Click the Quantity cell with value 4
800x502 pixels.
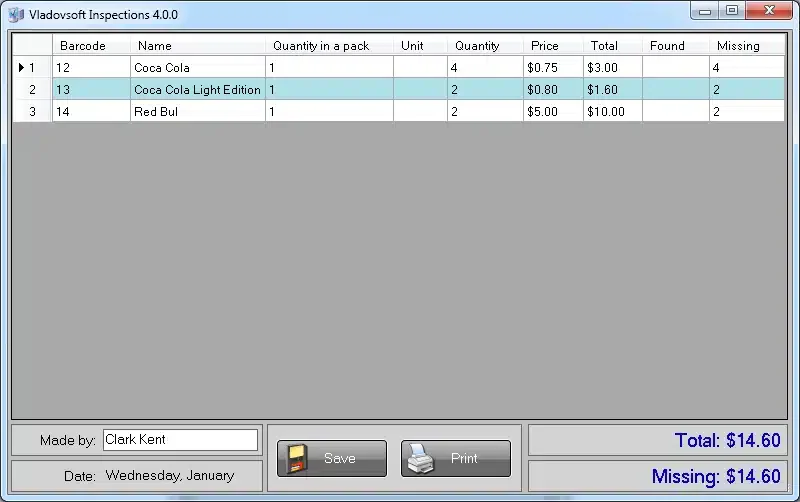click(485, 67)
